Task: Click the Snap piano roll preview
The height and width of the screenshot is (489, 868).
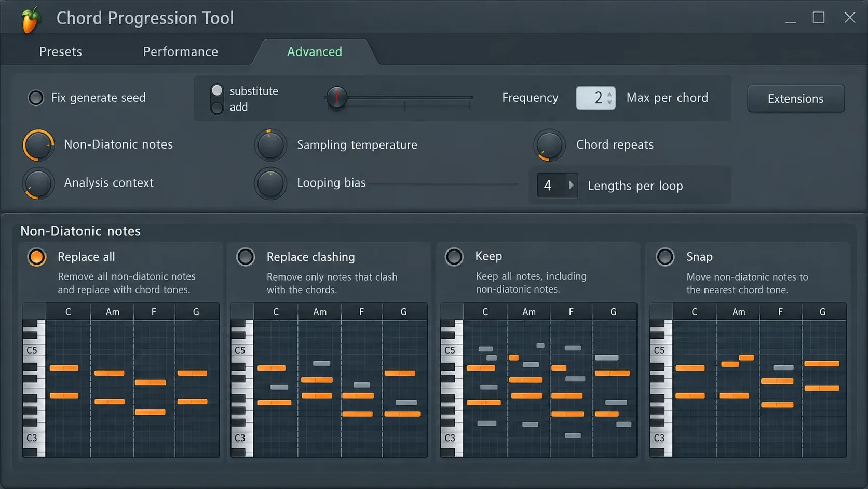Action: [748, 380]
